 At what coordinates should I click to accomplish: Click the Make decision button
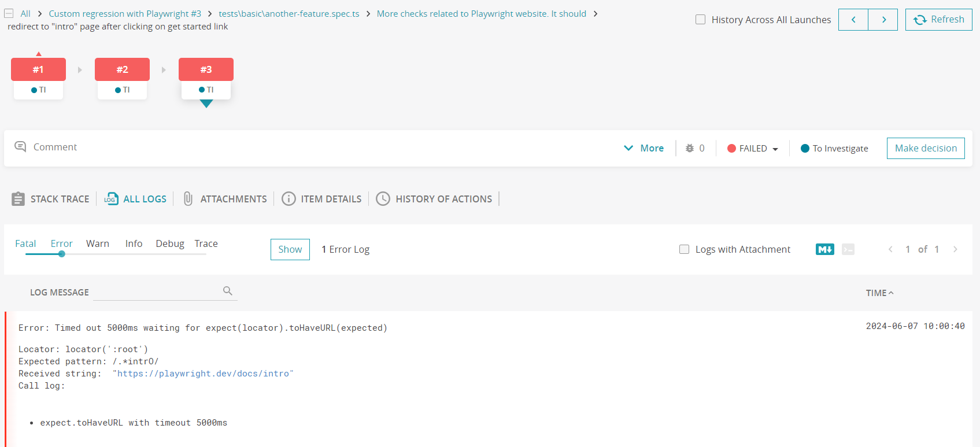tap(926, 148)
